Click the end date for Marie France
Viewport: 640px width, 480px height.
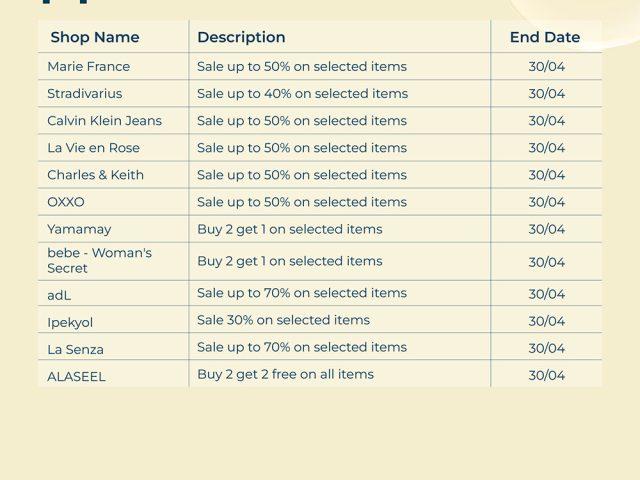pos(546,66)
